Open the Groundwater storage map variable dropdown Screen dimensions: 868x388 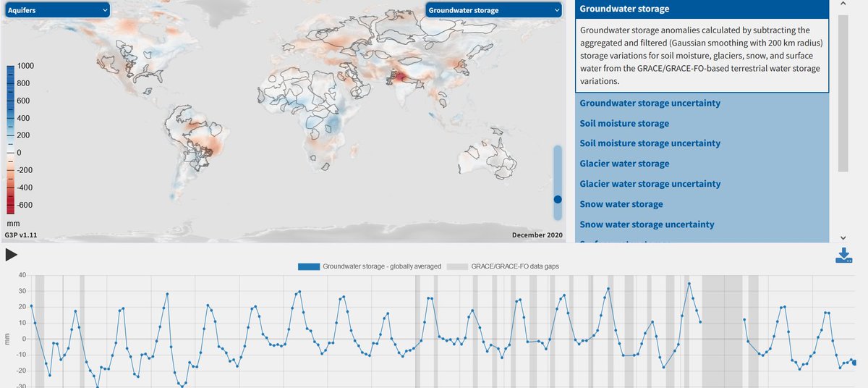[493, 10]
